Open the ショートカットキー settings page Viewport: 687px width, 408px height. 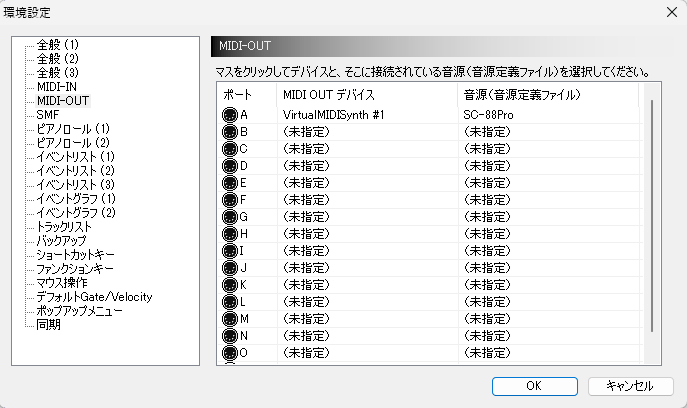tap(75, 255)
